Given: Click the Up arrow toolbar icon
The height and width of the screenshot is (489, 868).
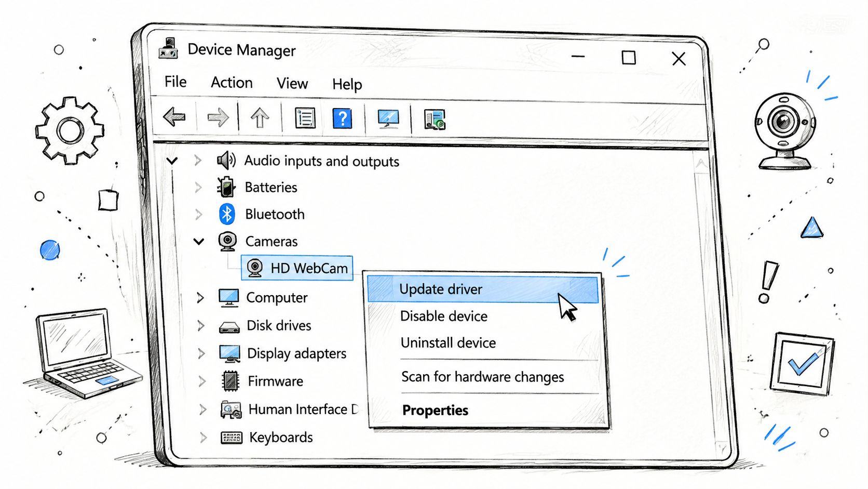Looking at the screenshot, I should [260, 118].
